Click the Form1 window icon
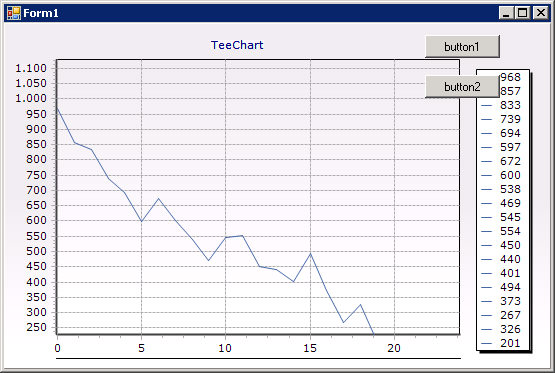The height and width of the screenshot is (373, 555). point(14,13)
